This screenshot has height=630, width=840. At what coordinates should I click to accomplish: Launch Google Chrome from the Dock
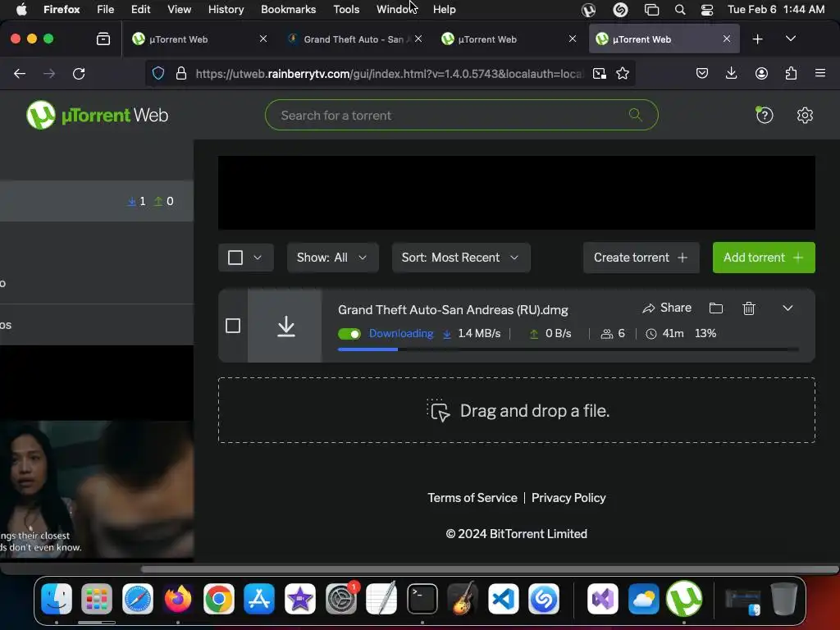click(x=218, y=598)
